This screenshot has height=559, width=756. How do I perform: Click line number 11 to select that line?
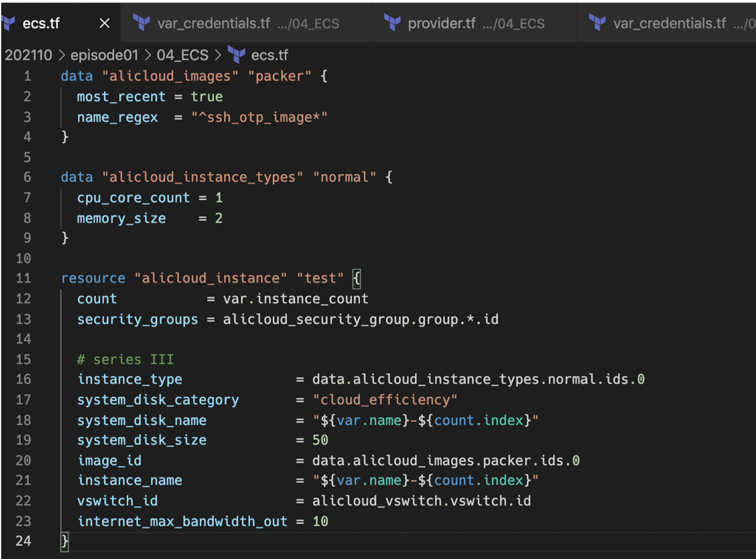(x=23, y=278)
